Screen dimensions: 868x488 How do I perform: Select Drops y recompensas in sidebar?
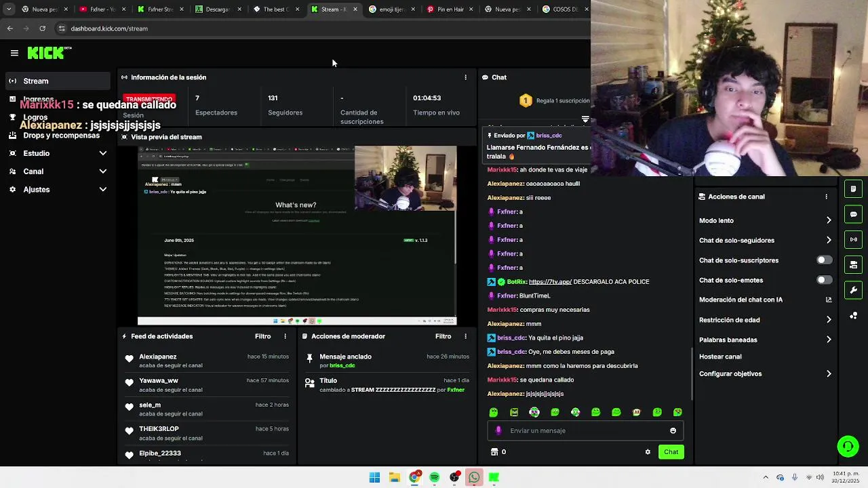[x=58, y=136]
